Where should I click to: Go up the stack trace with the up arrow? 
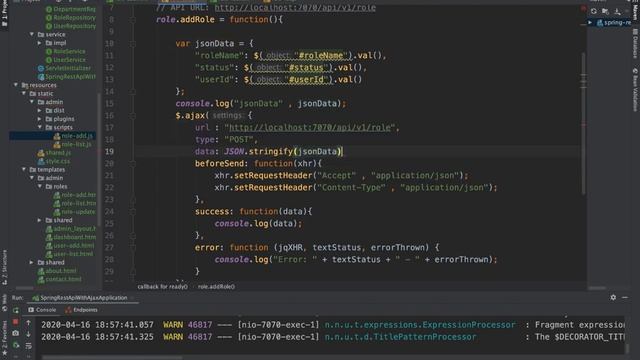[x=28, y=323]
